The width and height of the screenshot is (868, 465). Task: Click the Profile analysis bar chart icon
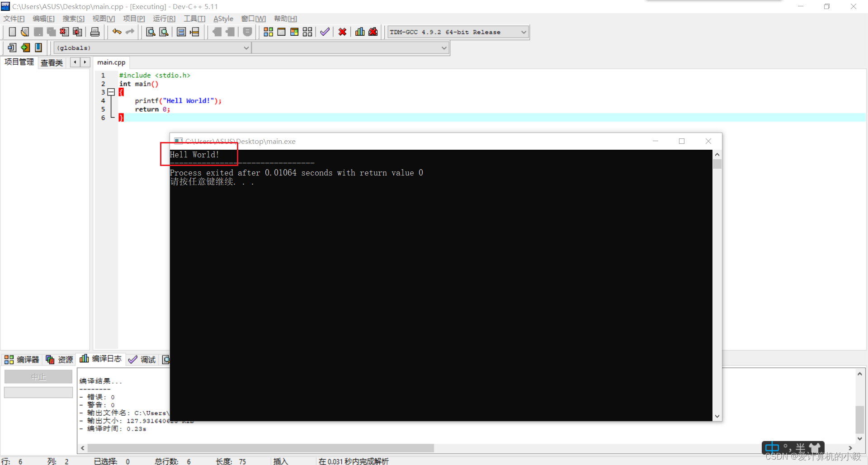(x=360, y=32)
